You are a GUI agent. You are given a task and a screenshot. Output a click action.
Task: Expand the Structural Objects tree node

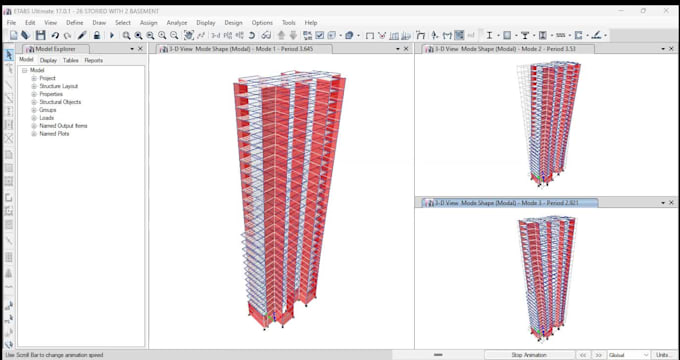pyautogui.click(x=34, y=102)
